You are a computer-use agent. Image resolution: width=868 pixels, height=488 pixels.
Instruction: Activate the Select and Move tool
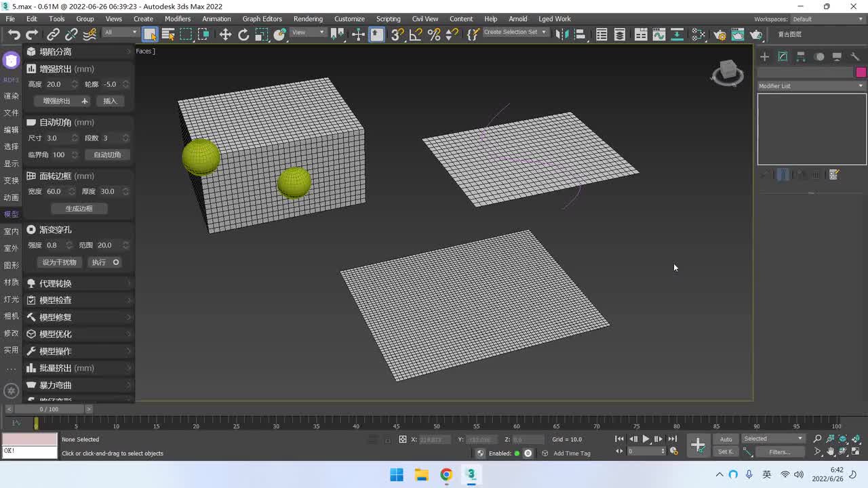(225, 35)
